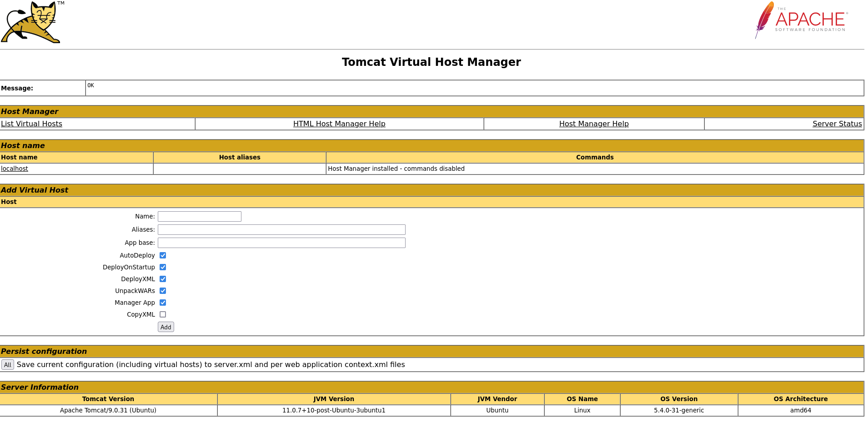The width and height of the screenshot is (868, 427).
Task: Click the Apache Software Foundation logo
Action: tap(801, 20)
